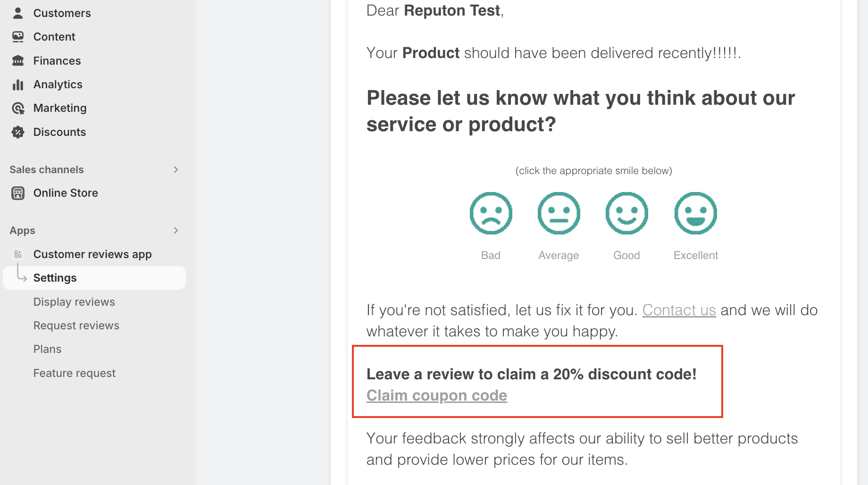This screenshot has width=868, height=485.
Task: Click the Customer reviews app icon
Action: (18, 254)
